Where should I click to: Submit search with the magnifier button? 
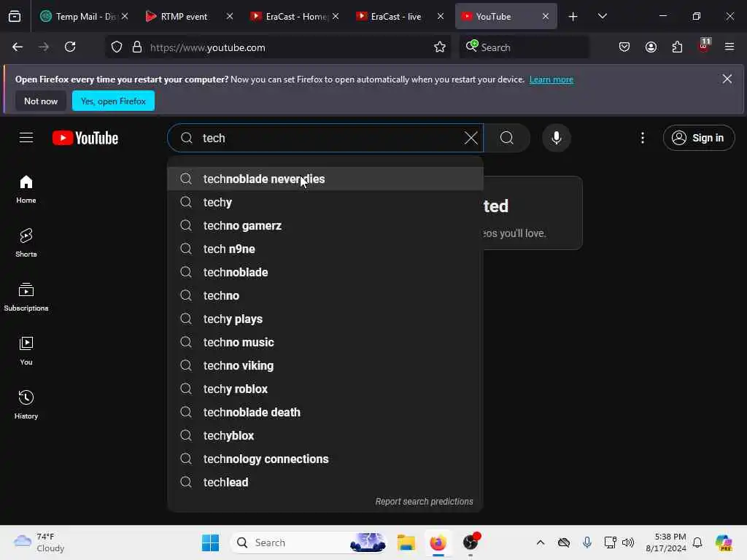click(x=507, y=138)
